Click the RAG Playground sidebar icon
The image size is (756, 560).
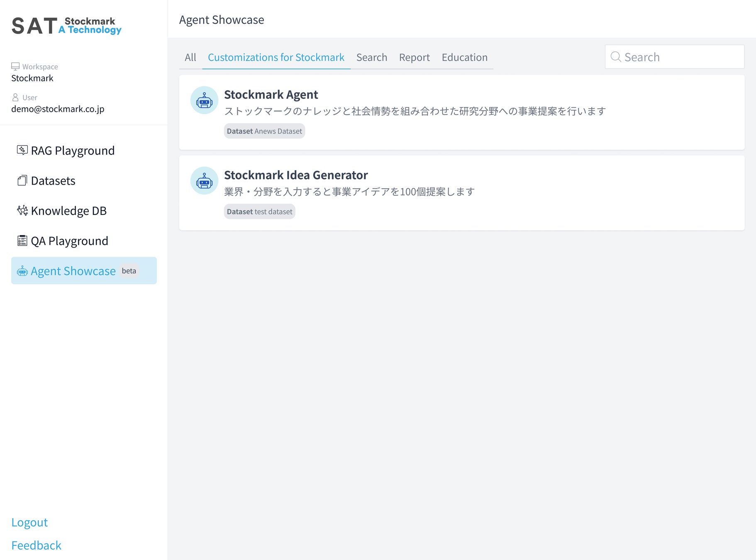point(22,150)
